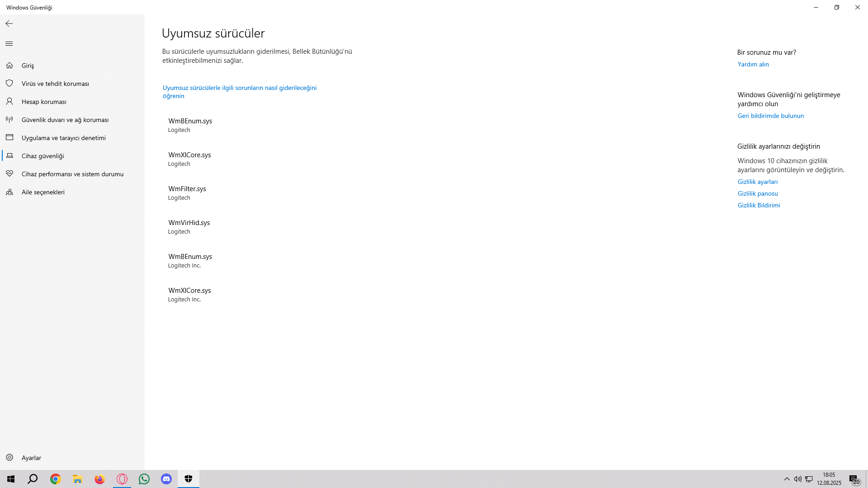Click the Cihaz performansı heart icon

click(x=9, y=174)
